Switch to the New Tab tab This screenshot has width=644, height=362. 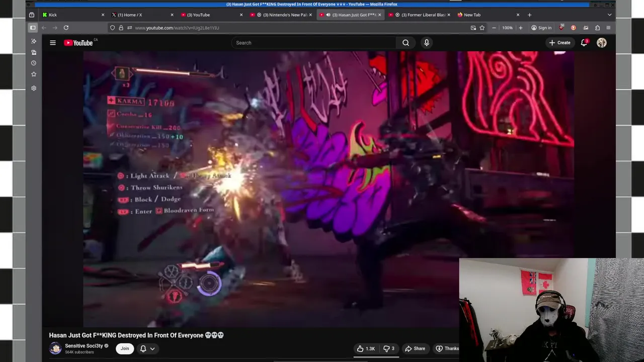tap(488, 15)
